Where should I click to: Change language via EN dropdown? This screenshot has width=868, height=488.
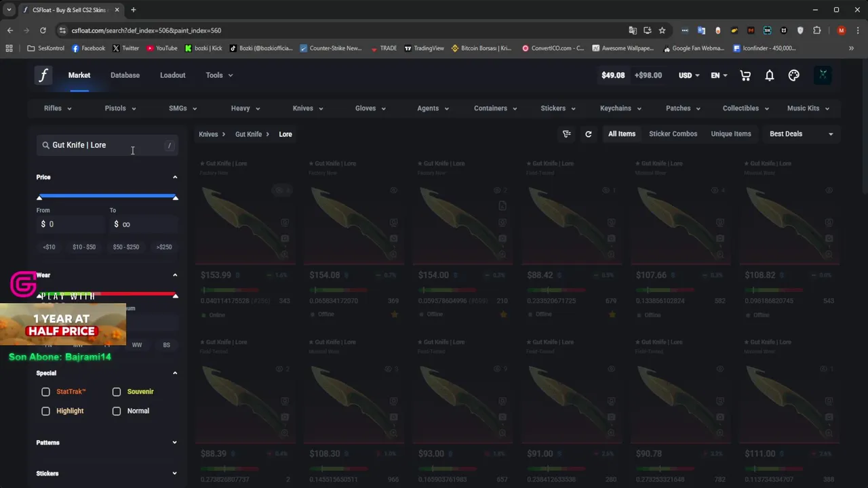coord(719,75)
